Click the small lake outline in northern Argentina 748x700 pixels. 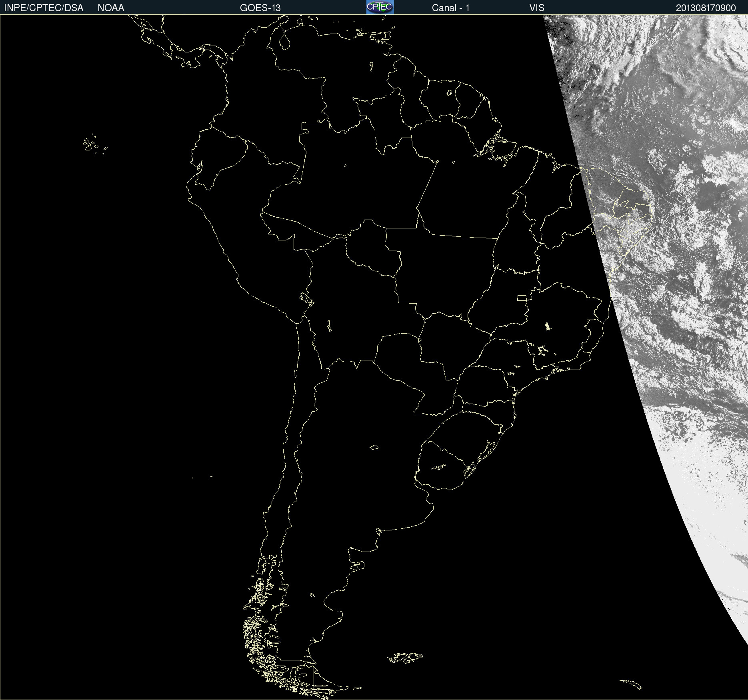(374, 447)
